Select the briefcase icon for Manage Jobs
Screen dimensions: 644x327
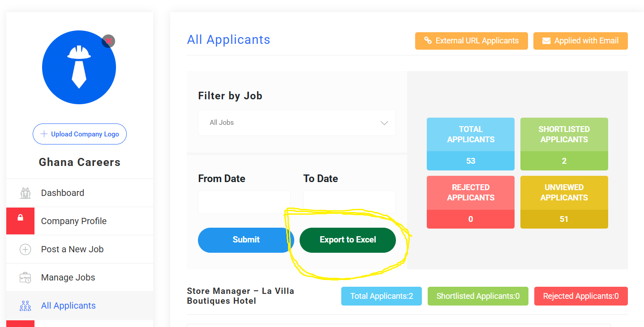click(x=25, y=277)
